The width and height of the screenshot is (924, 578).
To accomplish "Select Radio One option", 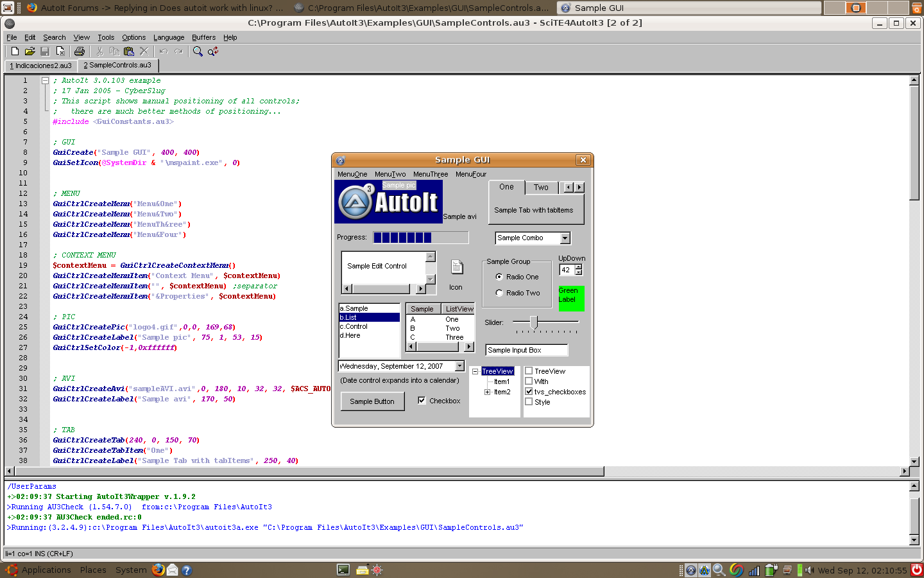I will click(x=499, y=277).
